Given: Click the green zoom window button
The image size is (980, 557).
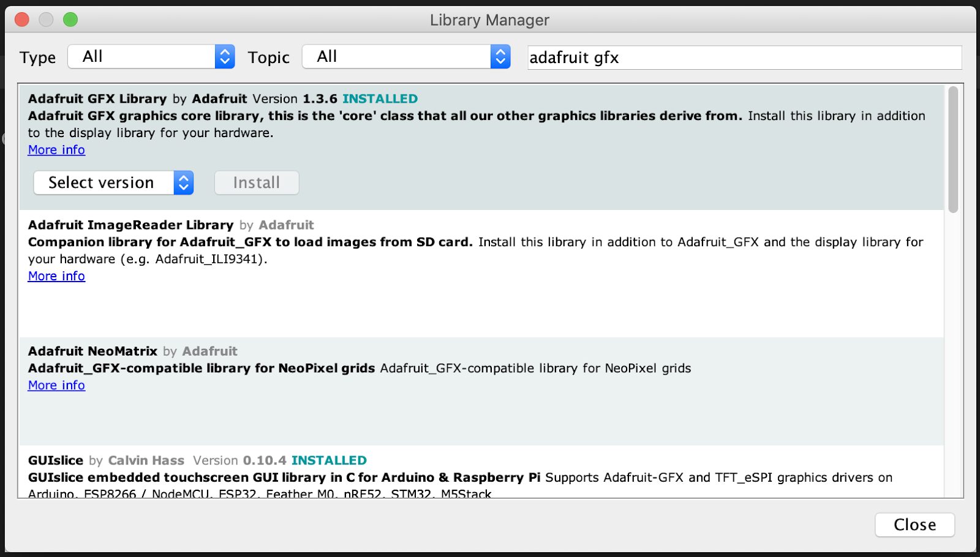Looking at the screenshot, I should 70,20.
